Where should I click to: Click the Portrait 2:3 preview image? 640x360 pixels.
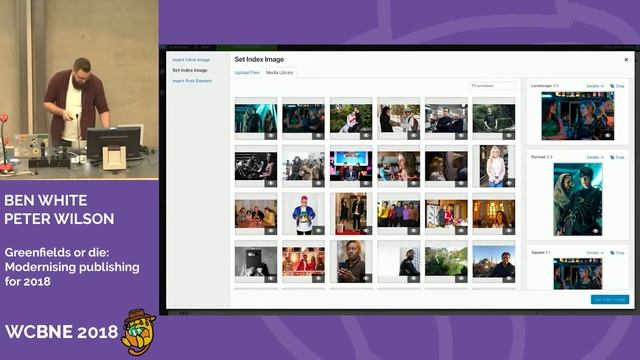tap(578, 199)
